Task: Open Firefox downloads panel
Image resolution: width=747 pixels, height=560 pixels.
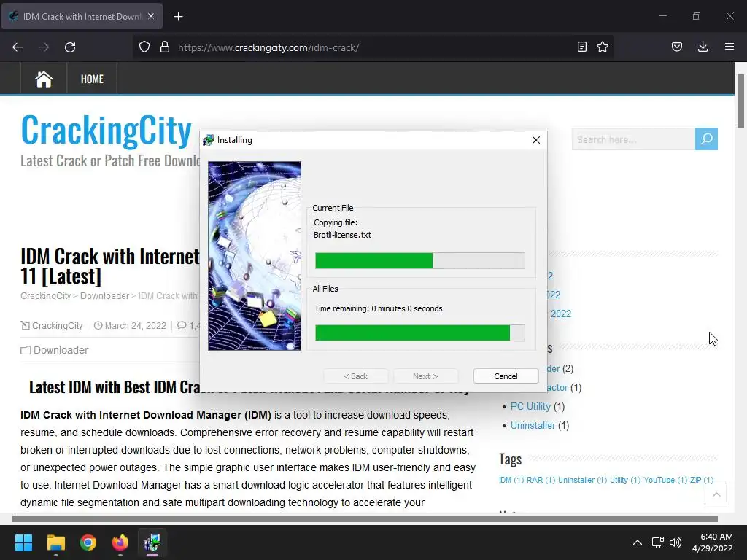Action: [x=703, y=47]
